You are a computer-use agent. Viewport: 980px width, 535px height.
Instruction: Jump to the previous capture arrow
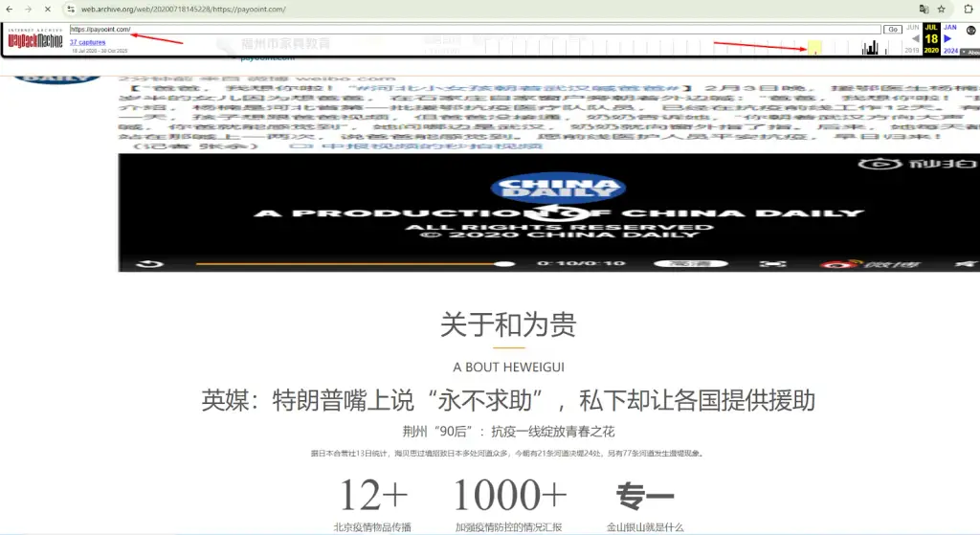pos(915,38)
